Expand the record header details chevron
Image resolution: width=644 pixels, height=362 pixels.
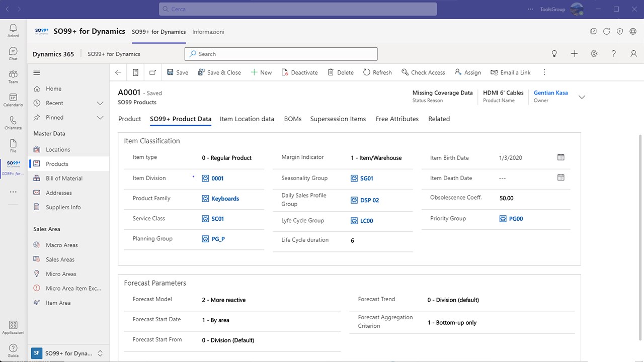(x=582, y=97)
